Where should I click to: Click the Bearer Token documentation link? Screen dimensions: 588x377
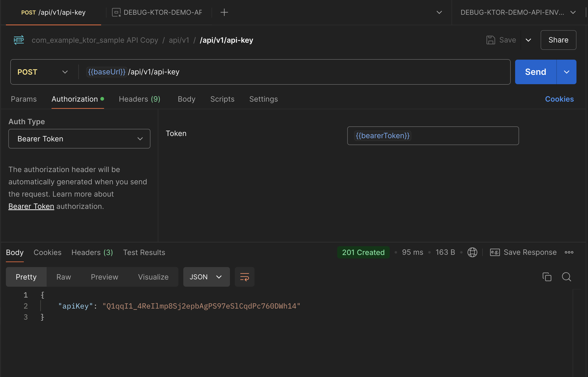31,206
